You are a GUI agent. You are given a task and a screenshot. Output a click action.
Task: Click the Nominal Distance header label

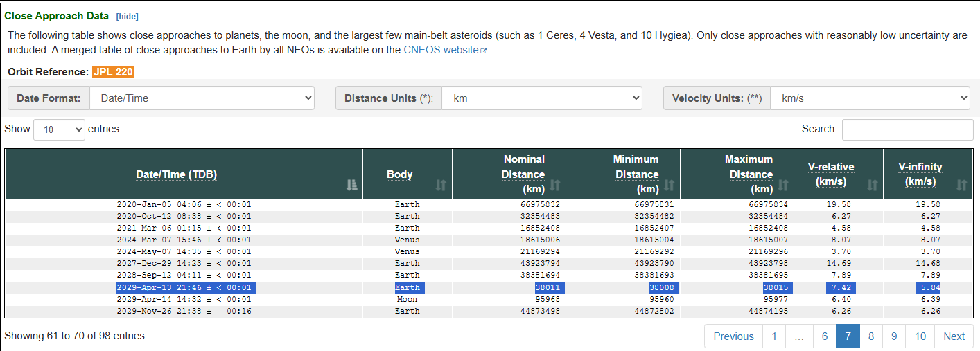[524, 174]
